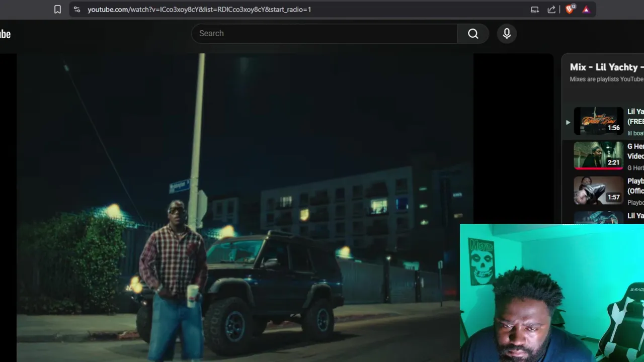The image size is (644, 362).
Task: Click the URL text in the address bar
Action: [199, 9]
